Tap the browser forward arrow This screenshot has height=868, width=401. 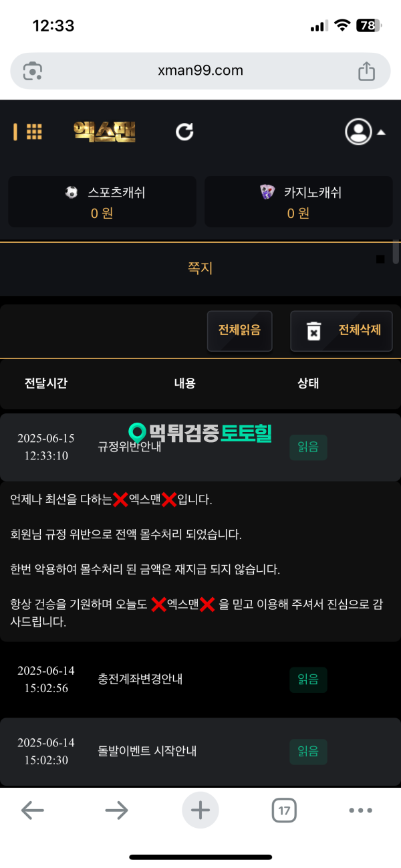tap(116, 810)
